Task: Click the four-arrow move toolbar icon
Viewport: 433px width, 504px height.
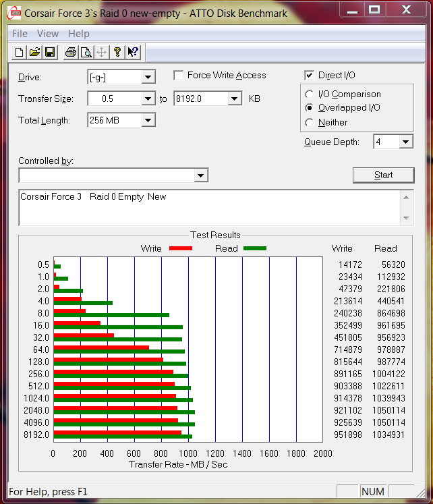Action: pos(102,53)
